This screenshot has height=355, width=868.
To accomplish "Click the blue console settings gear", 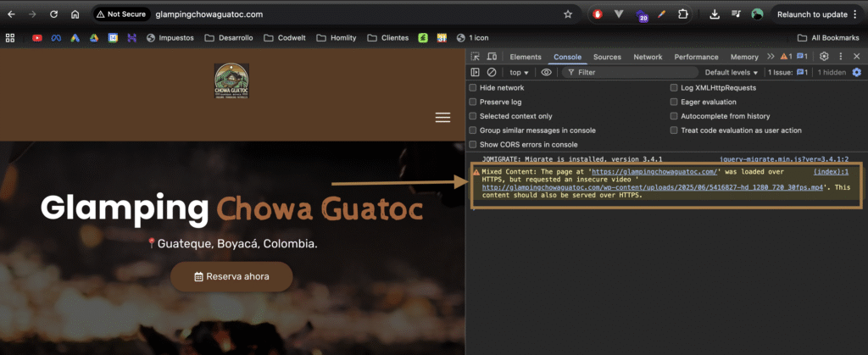I will [x=857, y=73].
